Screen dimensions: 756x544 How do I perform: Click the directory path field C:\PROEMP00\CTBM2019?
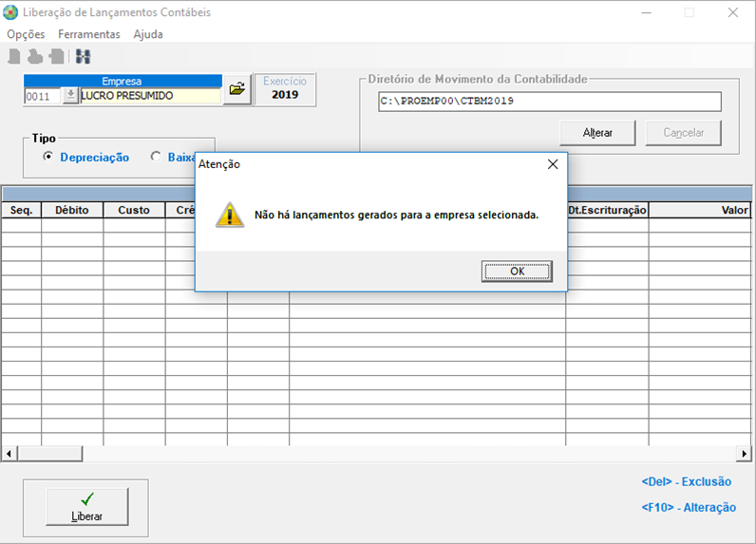click(550, 102)
